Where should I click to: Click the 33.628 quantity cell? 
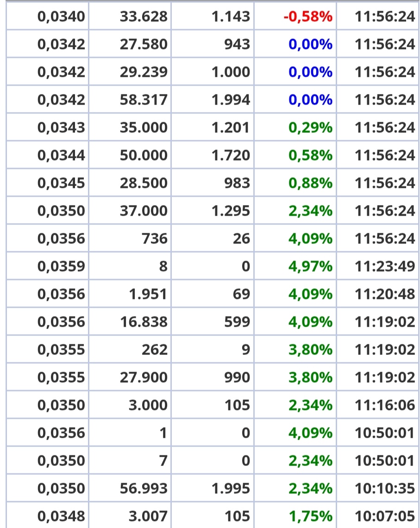(130, 16)
